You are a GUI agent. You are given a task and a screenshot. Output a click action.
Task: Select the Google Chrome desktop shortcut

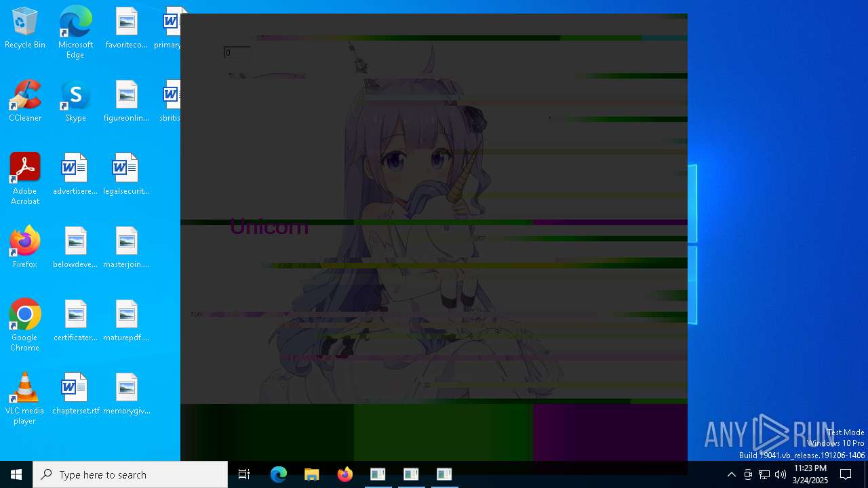pyautogui.click(x=25, y=325)
